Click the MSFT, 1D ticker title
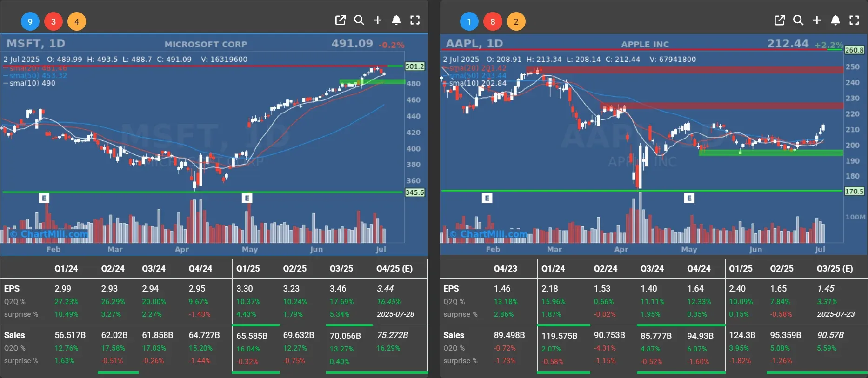 point(36,43)
